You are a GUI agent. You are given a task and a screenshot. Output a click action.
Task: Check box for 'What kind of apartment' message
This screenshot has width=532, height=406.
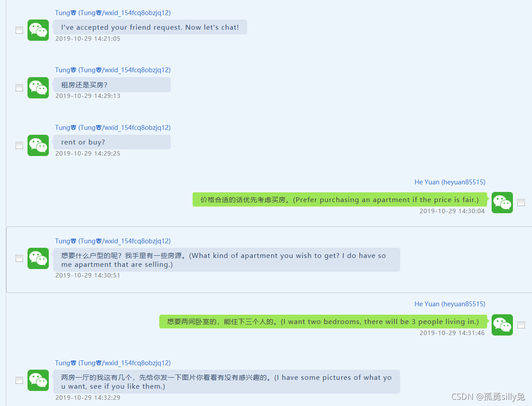click(20, 258)
